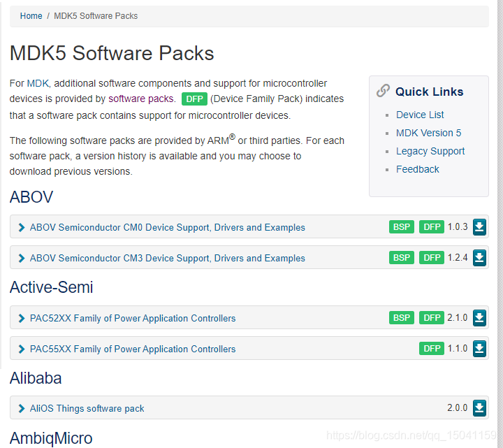Click the AmbiqMicro vendor heading
Image resolution: width=503 pixels, height=448 pixels.
(x=51, y=438)
